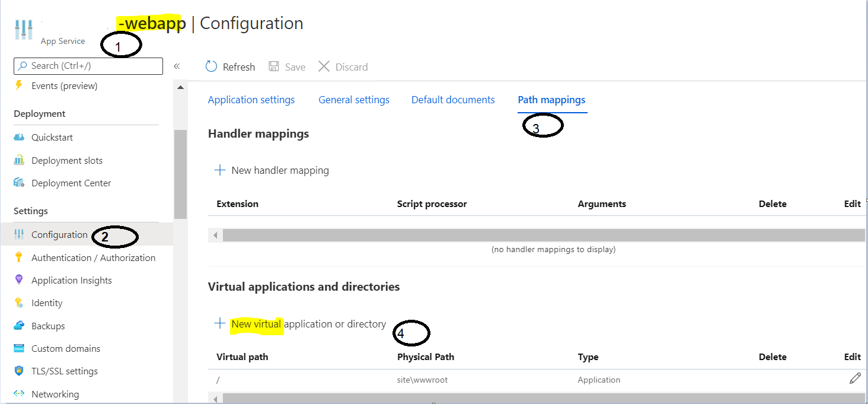
Task: Click the Backups cloud icon
Action: [19, 326]
